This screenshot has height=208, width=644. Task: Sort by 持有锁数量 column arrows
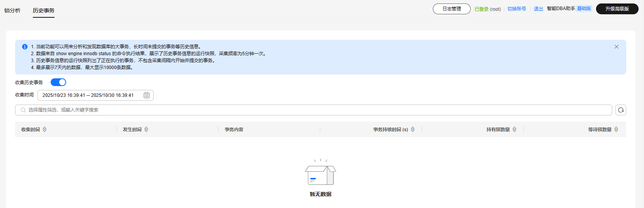(x=514, y=130)
